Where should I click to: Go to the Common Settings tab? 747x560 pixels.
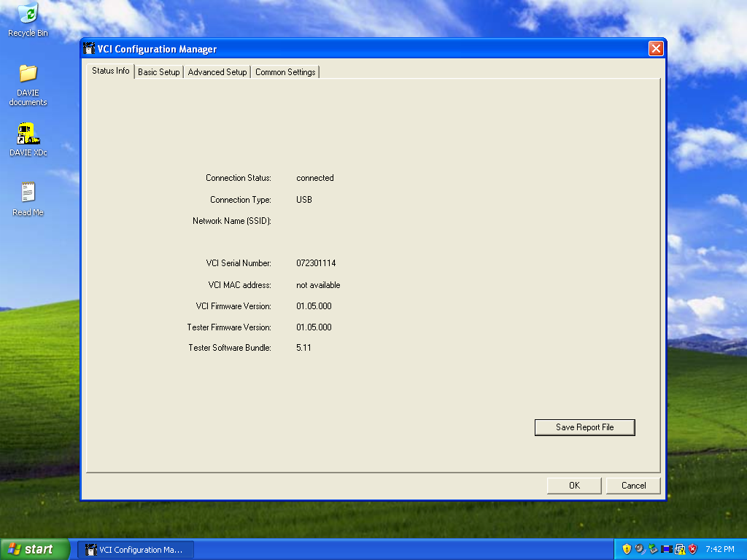(x=285, y=72)
